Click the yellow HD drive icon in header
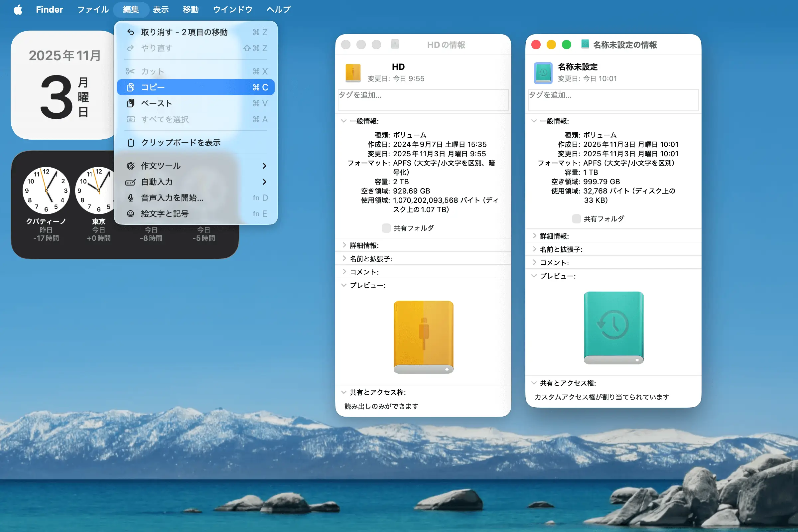798x532 pixels. pyautogui.click(x=353, y=73)
